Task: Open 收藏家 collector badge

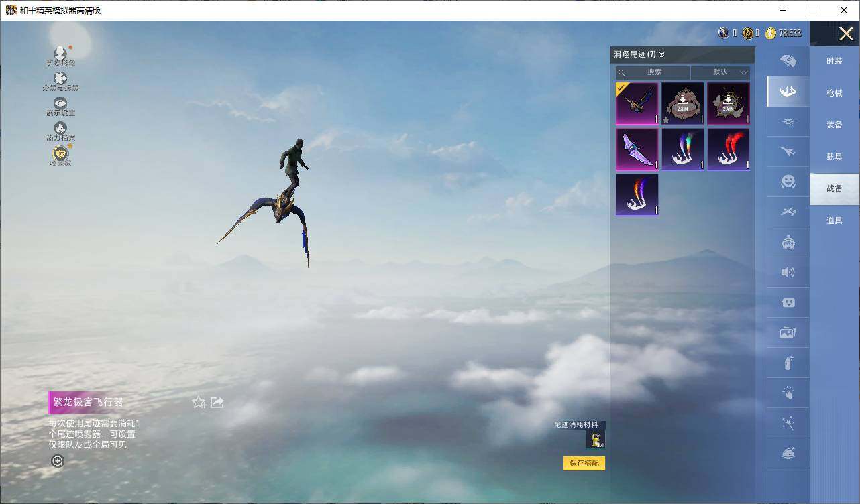Action: tap(60, 156)
